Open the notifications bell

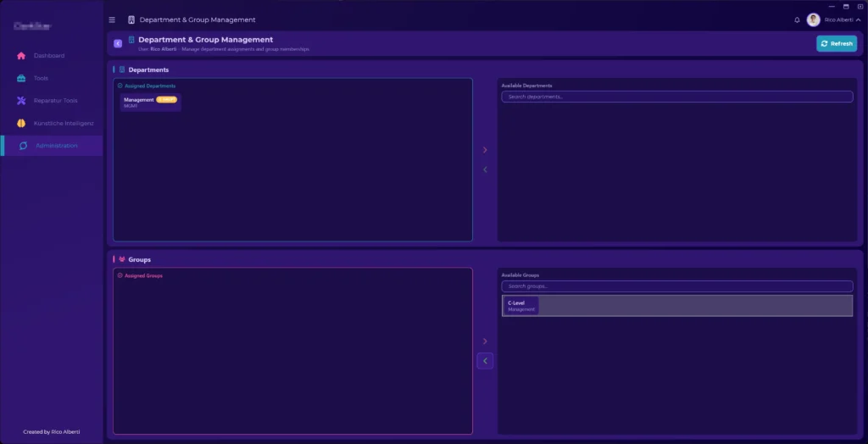[797, 20]
